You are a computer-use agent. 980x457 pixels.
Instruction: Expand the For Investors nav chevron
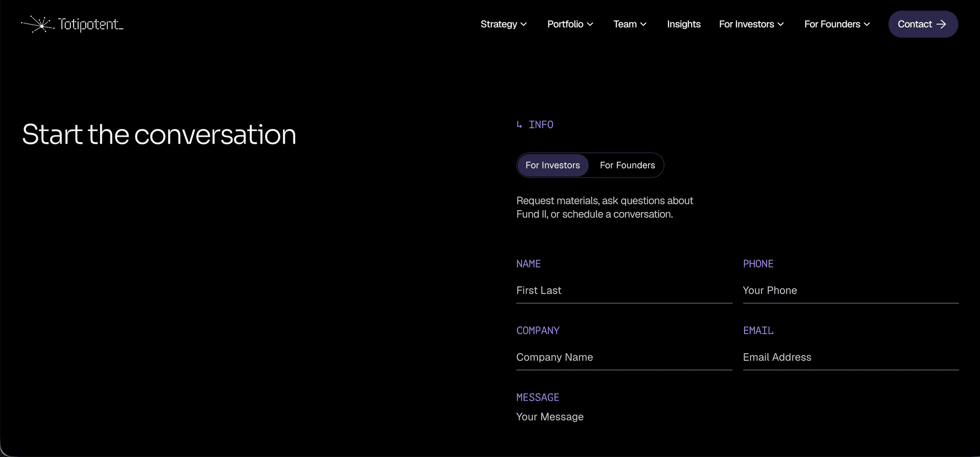(x=780, y=24)
